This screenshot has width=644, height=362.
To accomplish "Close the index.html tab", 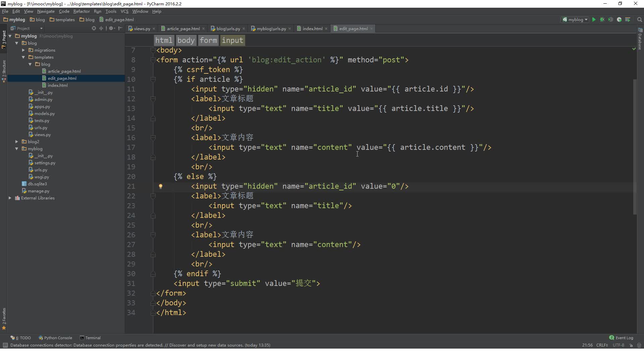I will pos(326,29).
